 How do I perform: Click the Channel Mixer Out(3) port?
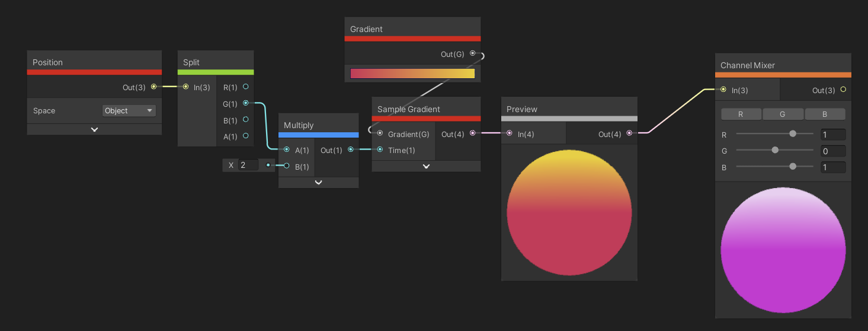point(843,90)
